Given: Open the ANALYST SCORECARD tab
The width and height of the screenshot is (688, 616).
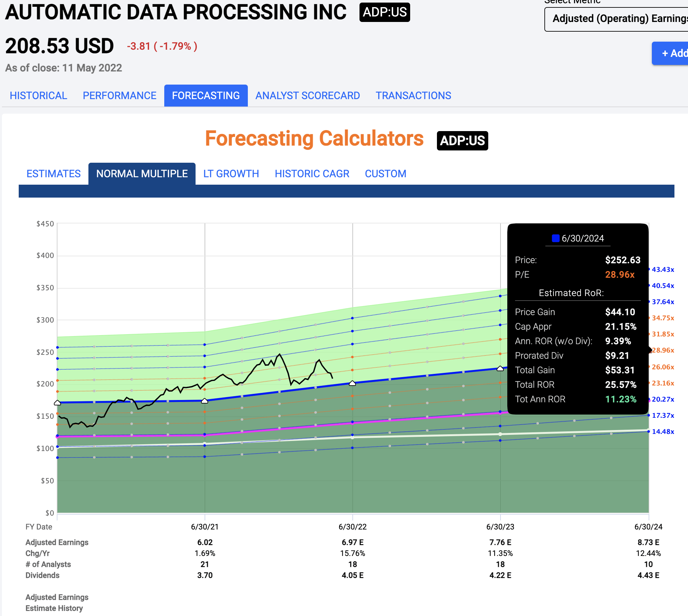Looking at the screenshot, I should point(308,96).
